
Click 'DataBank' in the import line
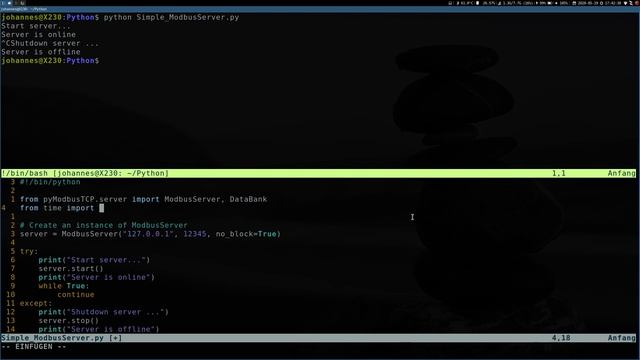(248, 199)
